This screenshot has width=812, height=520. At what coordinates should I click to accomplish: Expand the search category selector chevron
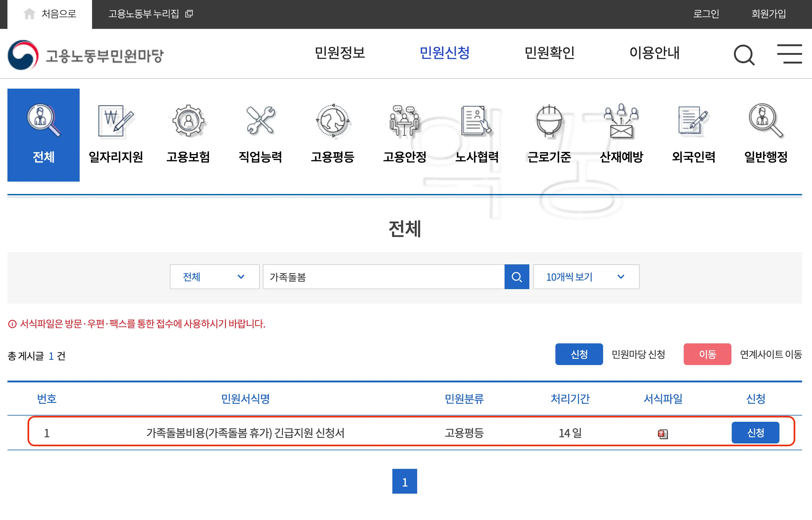coord(241,277)
